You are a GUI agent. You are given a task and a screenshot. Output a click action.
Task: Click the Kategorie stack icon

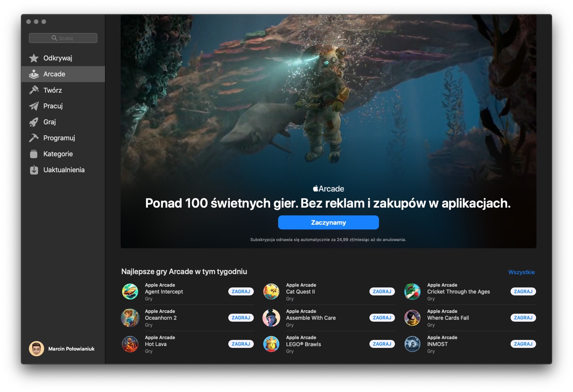coord(34,154)
